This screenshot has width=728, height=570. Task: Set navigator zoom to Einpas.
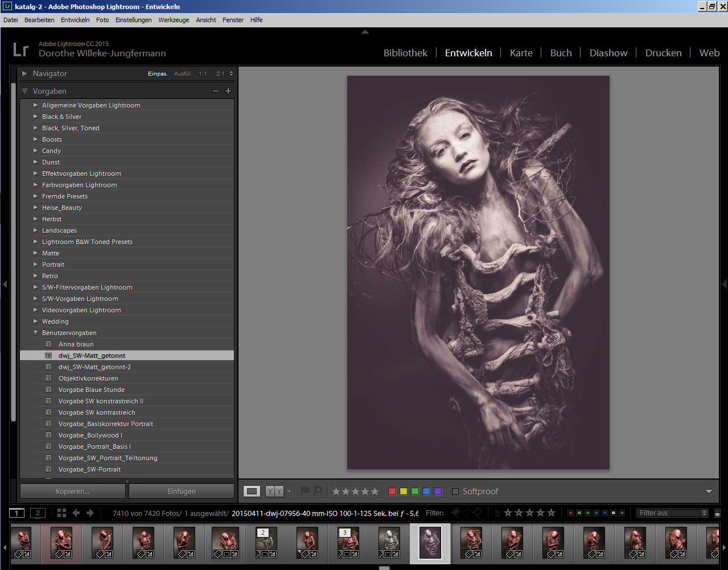click(158, 74)
